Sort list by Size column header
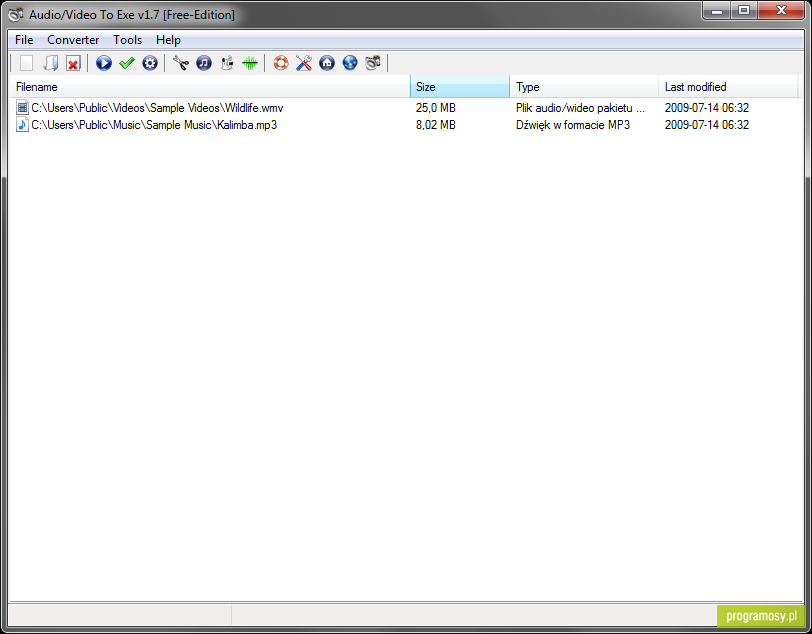 (460, 87)
